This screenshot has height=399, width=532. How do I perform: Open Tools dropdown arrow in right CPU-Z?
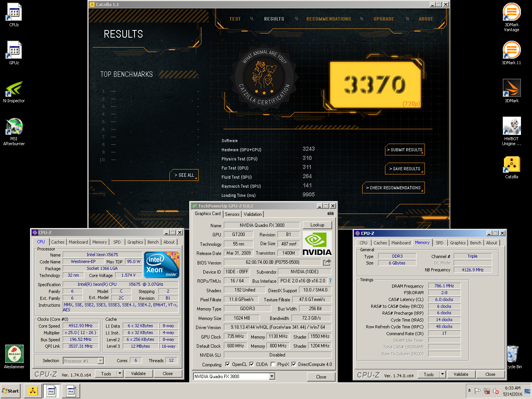pos(442,374)
